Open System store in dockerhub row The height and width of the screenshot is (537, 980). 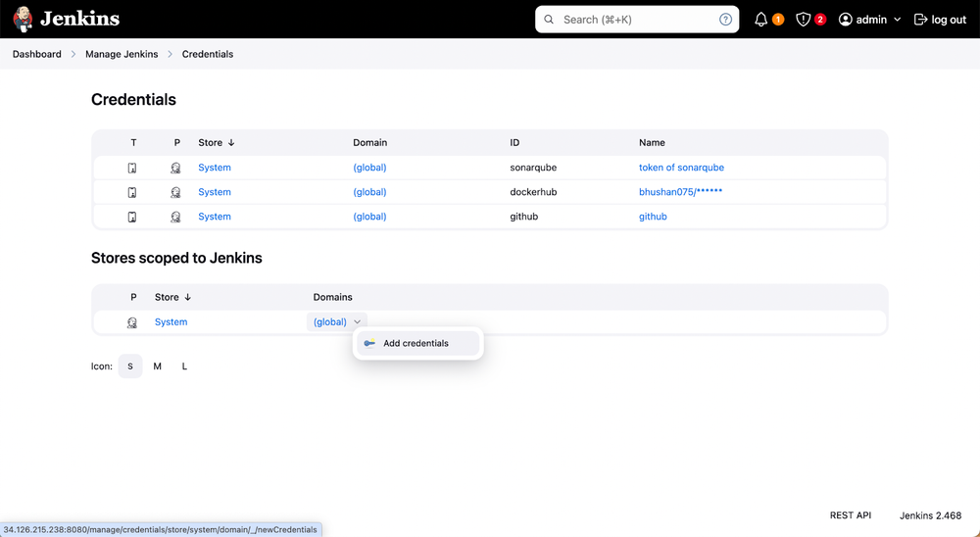[x=215, y=192]
